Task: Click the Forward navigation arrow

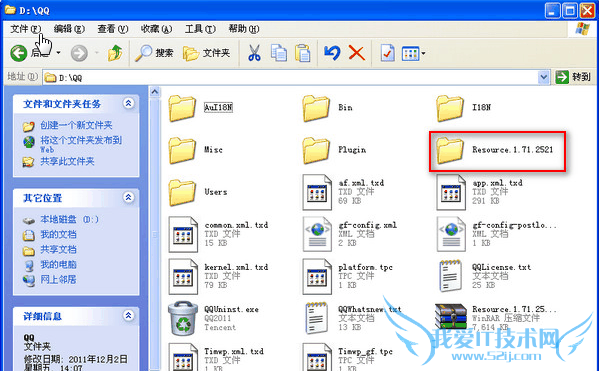Action: click(79, 53)
